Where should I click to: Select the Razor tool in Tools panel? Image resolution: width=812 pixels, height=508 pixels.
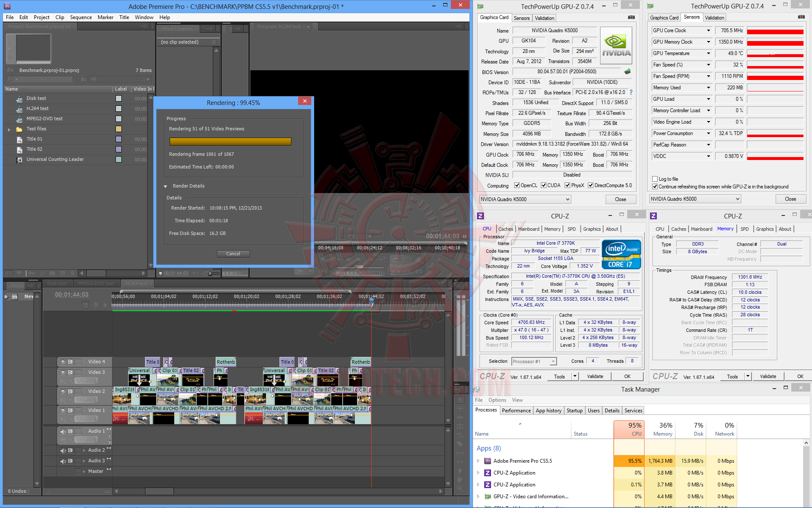(x=460, y=444)
